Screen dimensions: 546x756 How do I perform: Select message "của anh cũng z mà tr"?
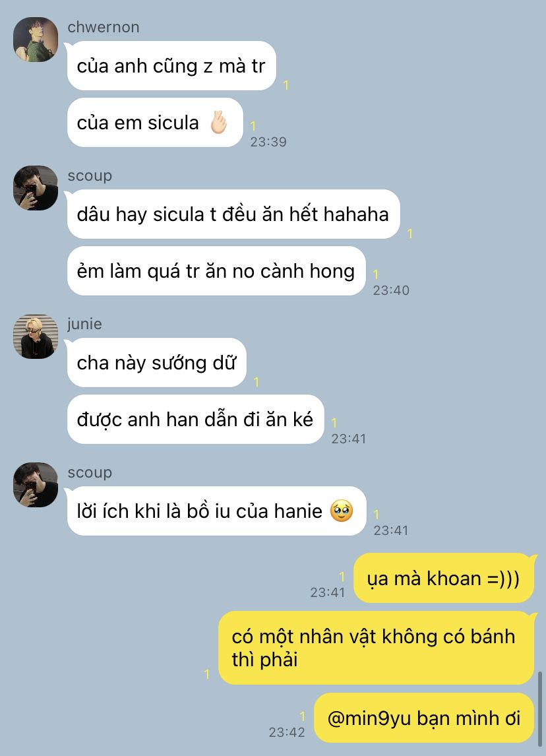[x=171, y=65]
